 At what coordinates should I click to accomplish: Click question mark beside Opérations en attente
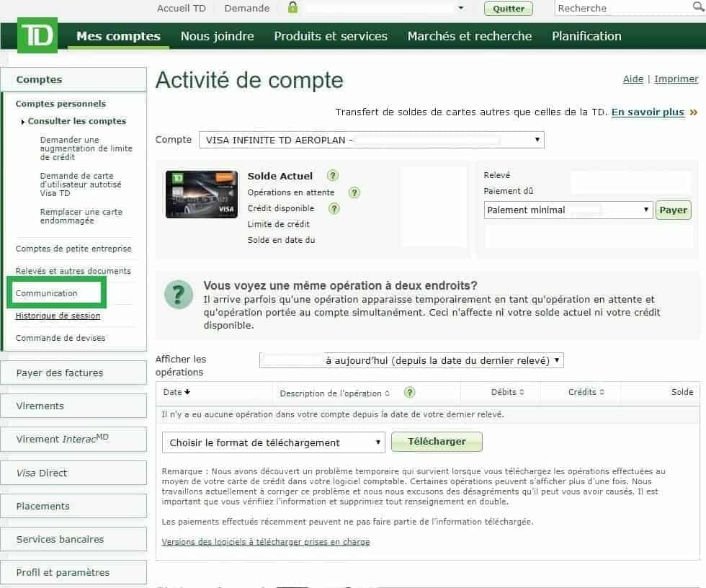(353, 192)
